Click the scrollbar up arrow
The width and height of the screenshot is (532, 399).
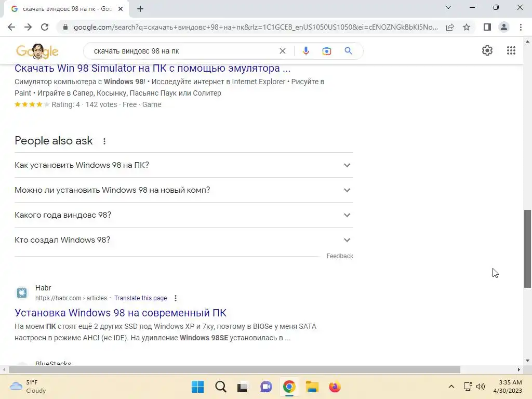527,42
